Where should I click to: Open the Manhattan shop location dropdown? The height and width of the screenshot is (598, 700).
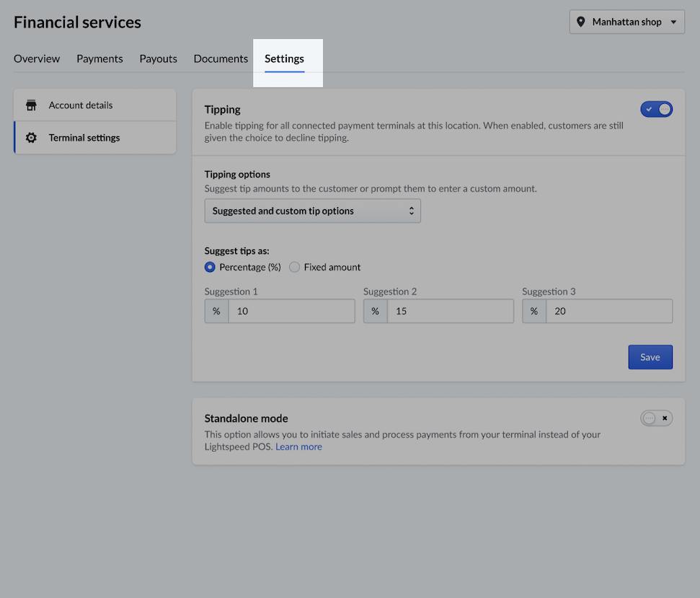(626, 22)
